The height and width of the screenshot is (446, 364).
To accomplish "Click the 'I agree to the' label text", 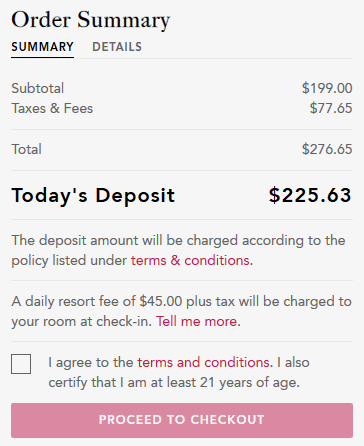I will 91,362.
